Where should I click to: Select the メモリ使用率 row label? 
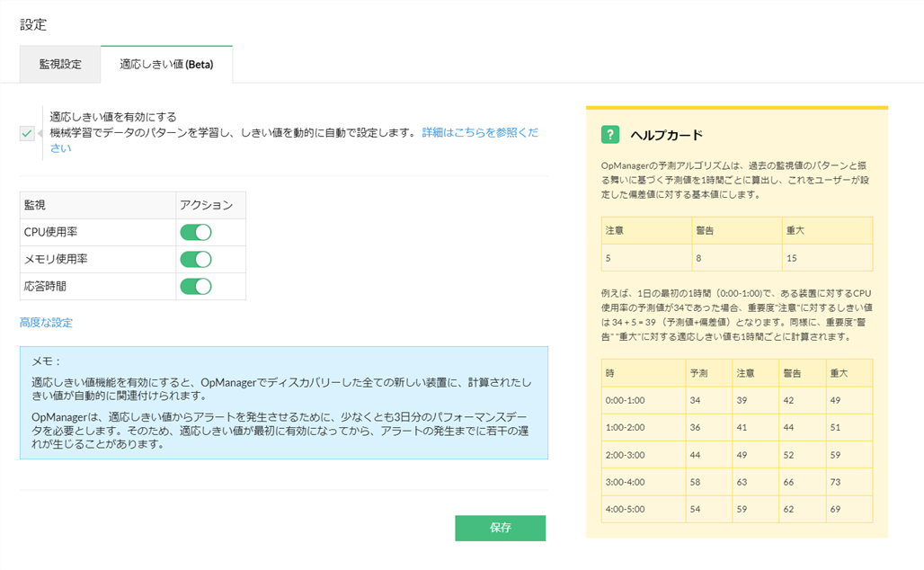coord(56,260)
